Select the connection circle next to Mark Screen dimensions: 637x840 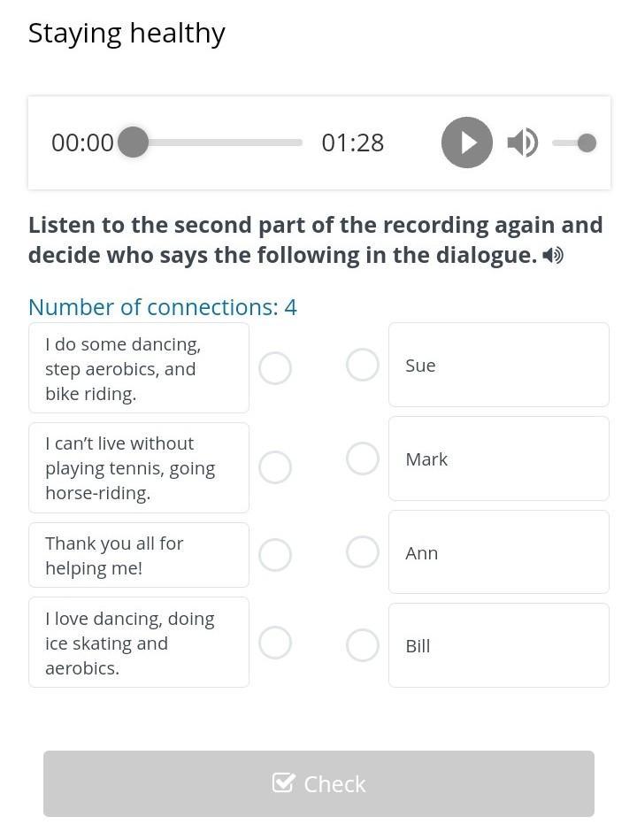pyautogui.click(x=363, y=459)
